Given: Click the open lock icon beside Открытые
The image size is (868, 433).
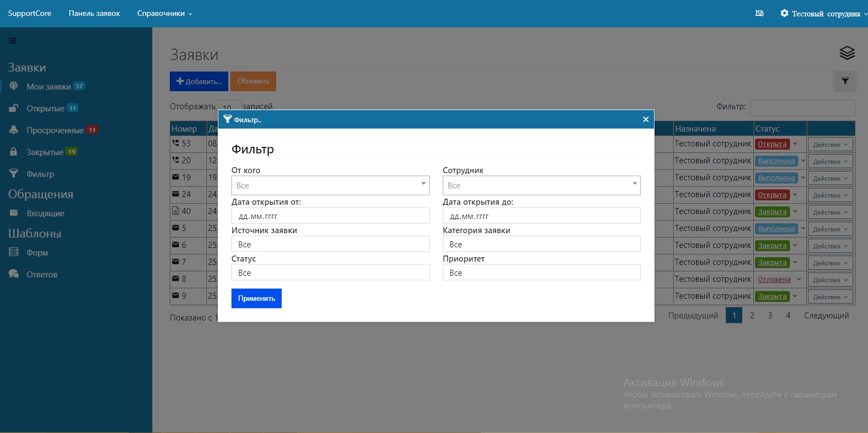Looking at the screenshot, I should (14, 108).
